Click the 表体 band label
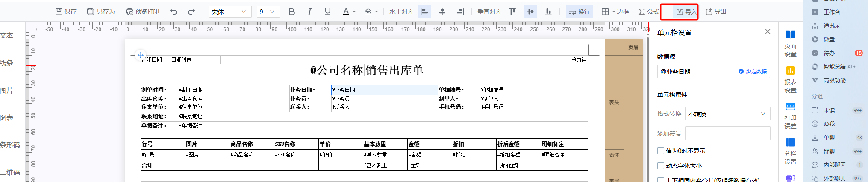The image size is (868, 182). coord(614,155)
